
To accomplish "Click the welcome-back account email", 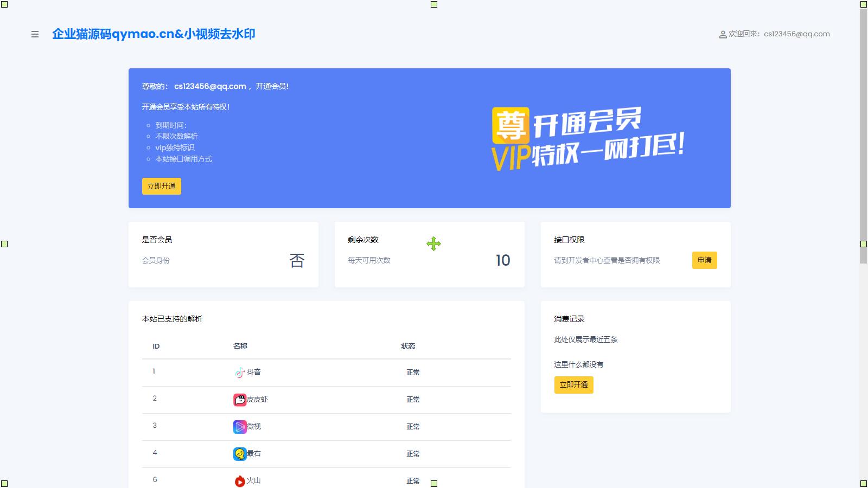I will point(796,34).
